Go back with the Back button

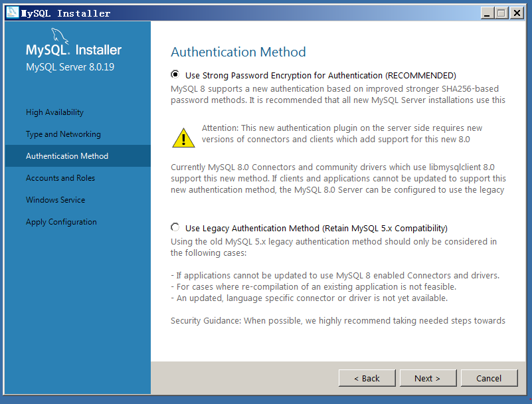(367, 378)
